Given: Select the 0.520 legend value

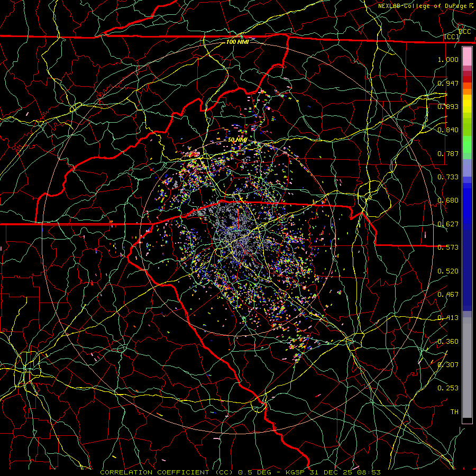Looking at the screenshot, I should click(x=448, y=271).
